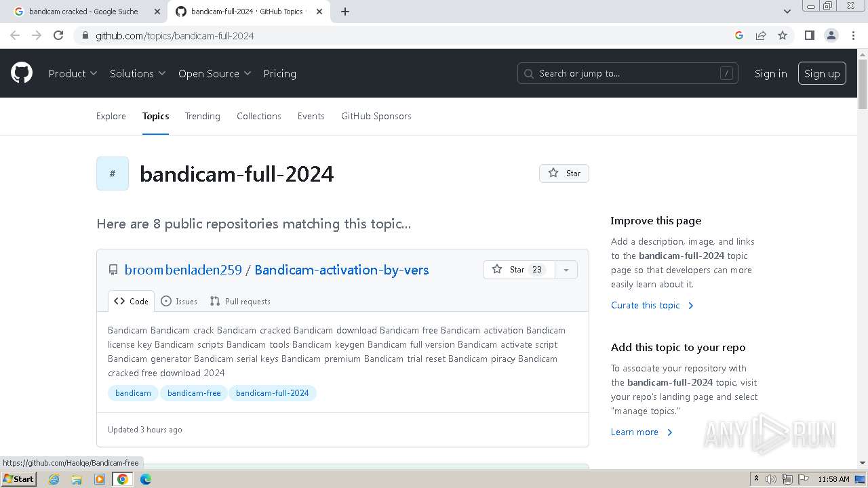Star the Bandicam-activation-by-vers repository
This screenshot has width=868, height=488.
(x=519, y=270)
